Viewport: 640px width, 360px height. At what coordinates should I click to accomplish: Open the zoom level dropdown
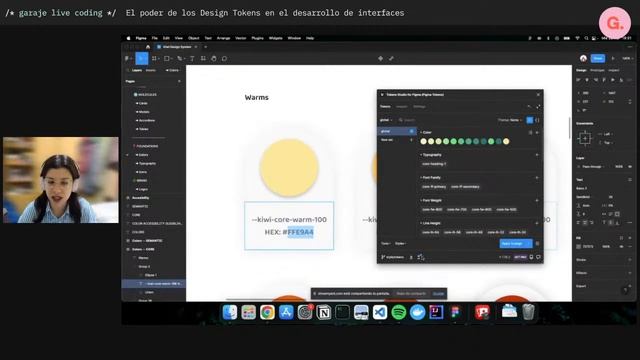(628, 58)
